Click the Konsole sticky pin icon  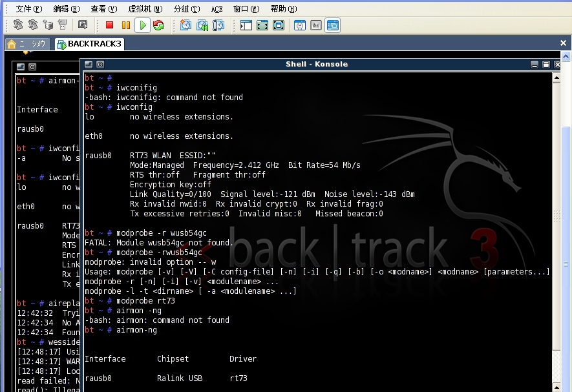pyautogui.click(x=100, y=65)
